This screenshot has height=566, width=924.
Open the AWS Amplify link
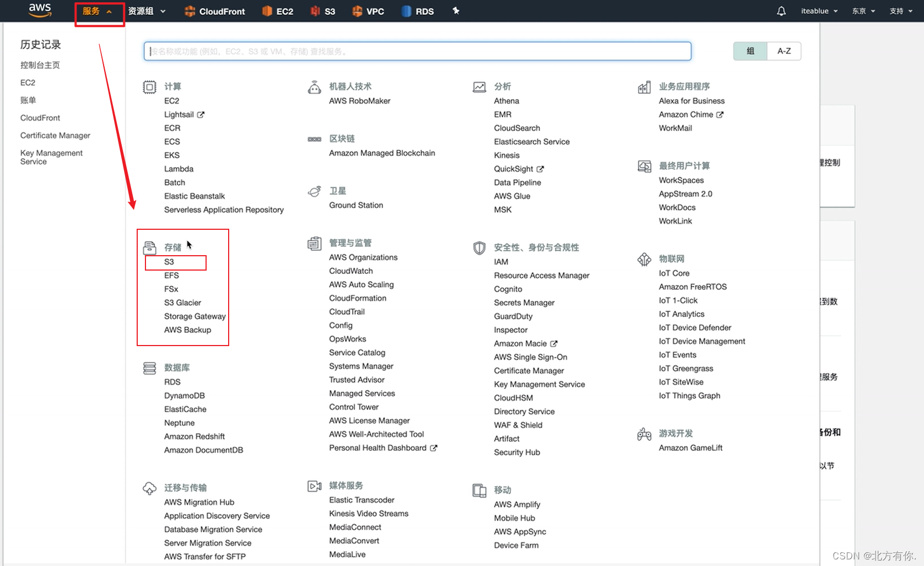[x=517, y=505]
